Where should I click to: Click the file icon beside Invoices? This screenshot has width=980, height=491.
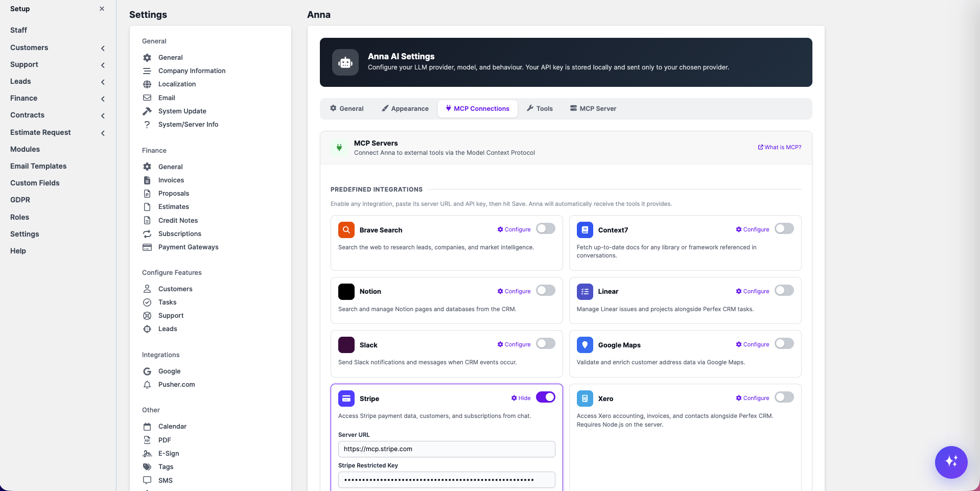(x=147, y=180)
